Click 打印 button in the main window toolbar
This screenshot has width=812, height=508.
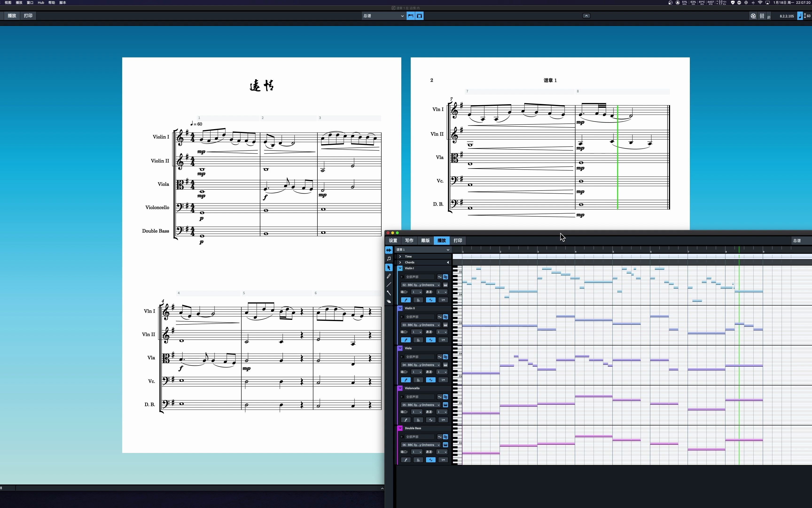coord(28,16)
